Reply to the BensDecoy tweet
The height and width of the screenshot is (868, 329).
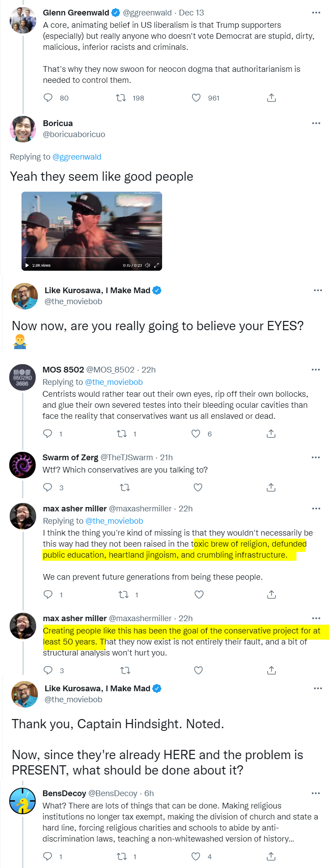pyautogui.click(x=48, y=857)
